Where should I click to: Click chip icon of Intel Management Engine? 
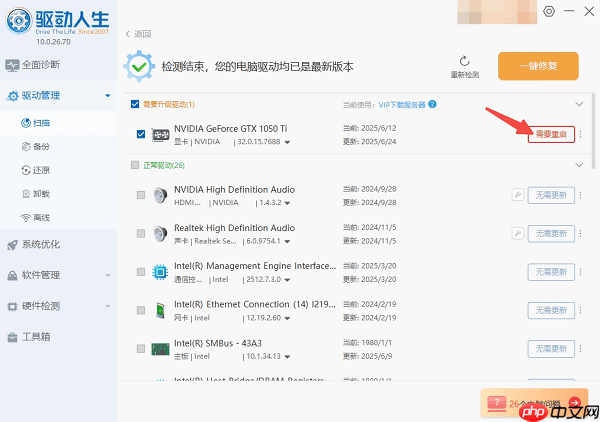pos(160,272)
